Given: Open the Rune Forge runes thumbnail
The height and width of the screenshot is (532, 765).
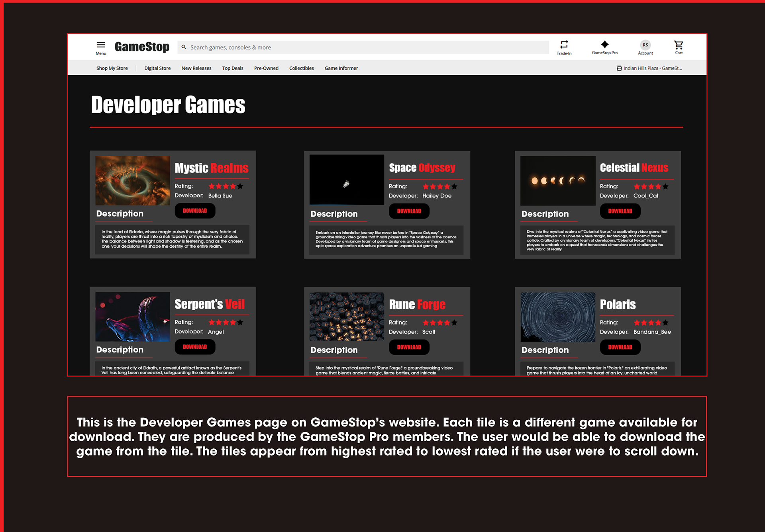Looking at the screenshot, I should tap(347, 317).
